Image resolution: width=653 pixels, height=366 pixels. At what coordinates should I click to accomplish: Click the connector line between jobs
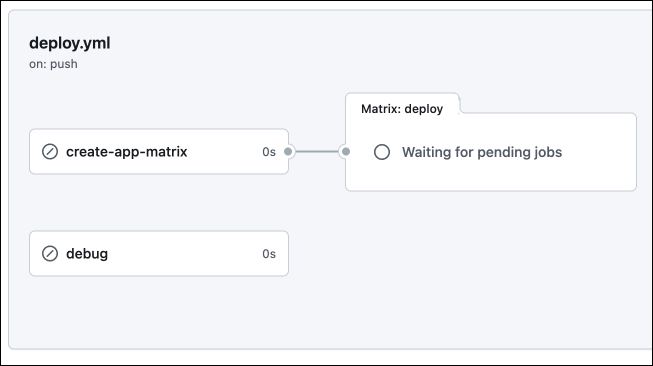pos(317,152)
